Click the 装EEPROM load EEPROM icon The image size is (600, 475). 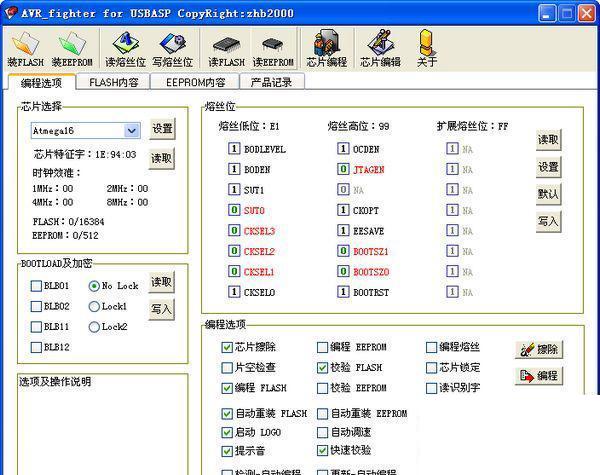pyautogui.click(x=72, y=49)
